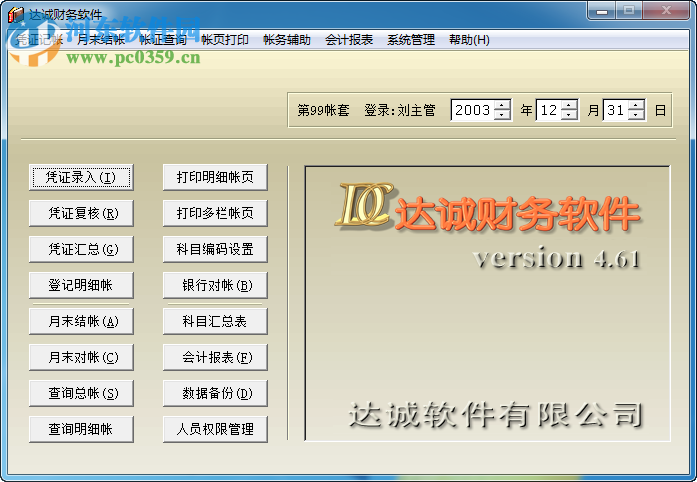Open the 会计报表 menu

point(349,40)
